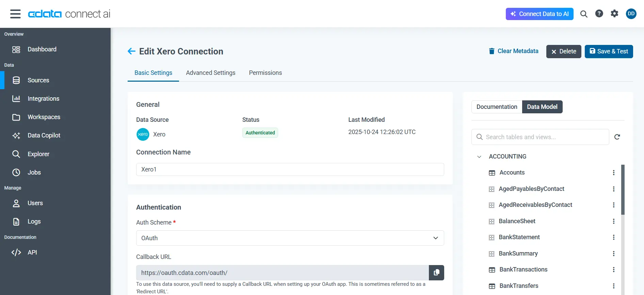Copy the Callback URL to clipboard
Image resolution: width=644 pixels, height=295 pixels.
click(436, 273)
